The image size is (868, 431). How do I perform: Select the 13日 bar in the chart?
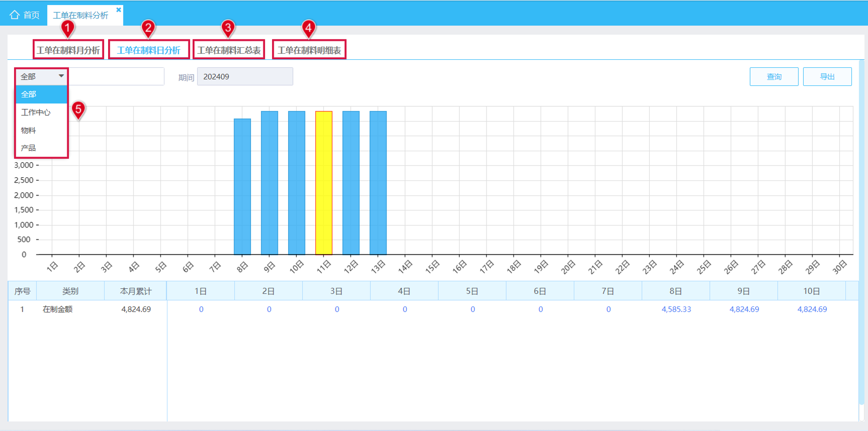378,183
